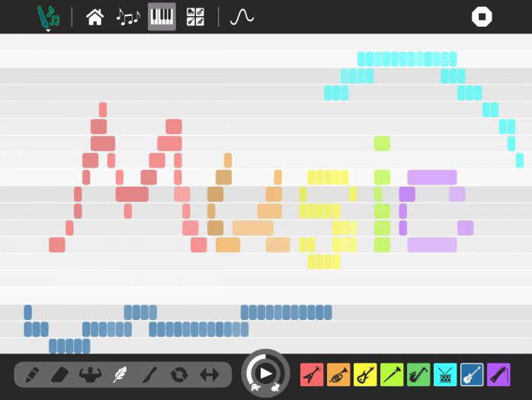
Task: Select the horizontal stretch arrows tool
Action: coord(210,375)
